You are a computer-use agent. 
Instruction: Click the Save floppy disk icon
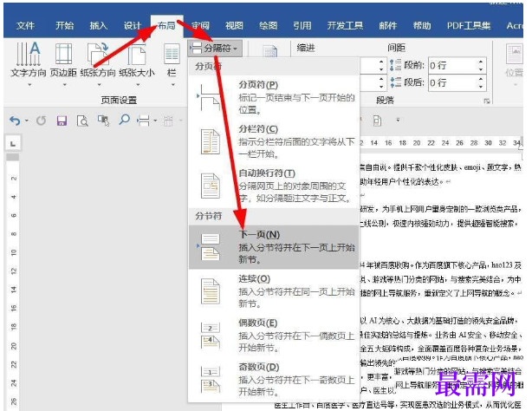[x=62, y=121]
